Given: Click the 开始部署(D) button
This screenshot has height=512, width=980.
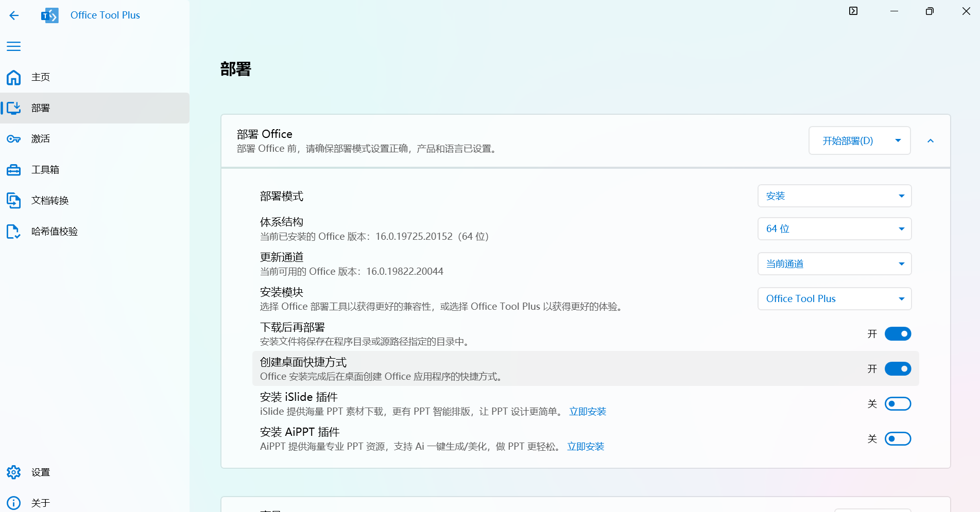Looking at the screenshot, I should tap(848, 141).
